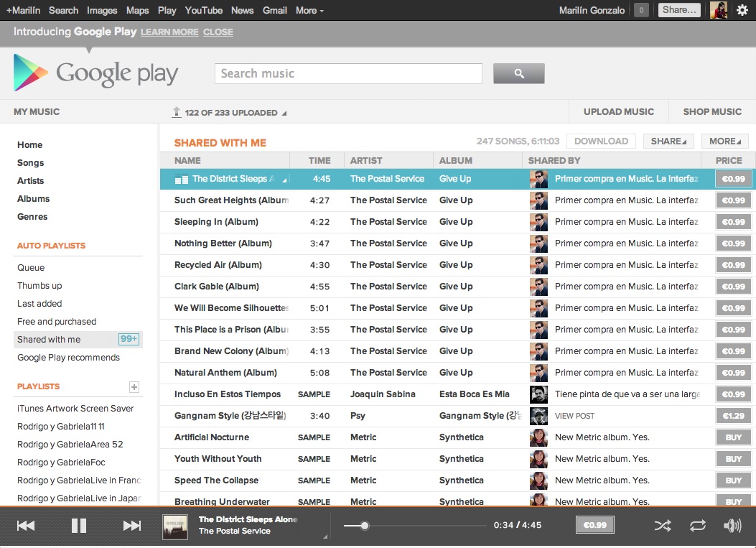Open iTunes Artwork Screen Saver playlist
Viewport: 756px width, 548px height.
click(x=75, y=409)
